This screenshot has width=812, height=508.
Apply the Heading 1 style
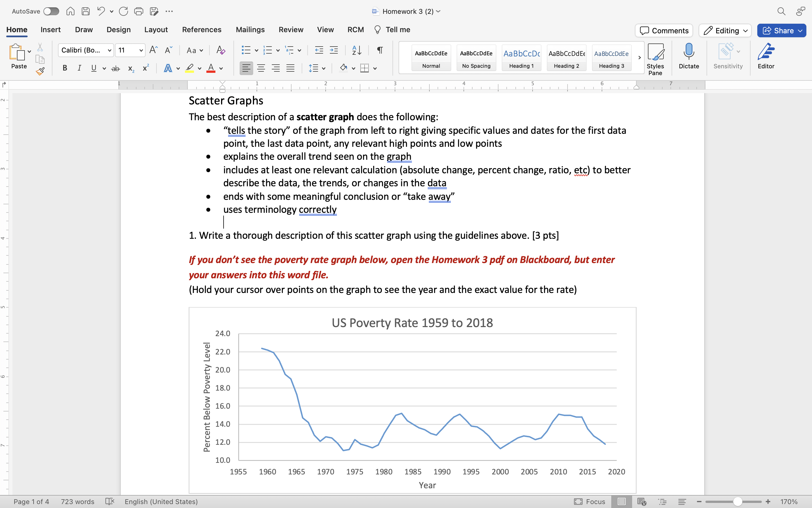tap(521, 58)
